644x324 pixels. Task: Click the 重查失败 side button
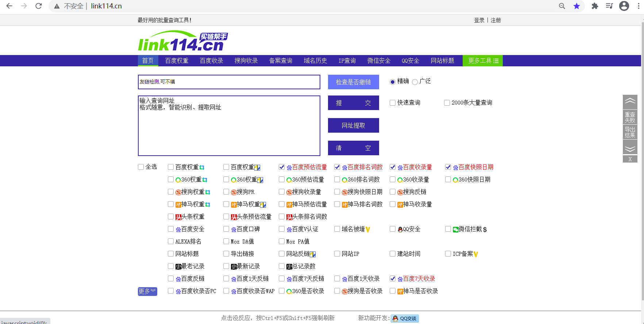[x=630, y=117]
